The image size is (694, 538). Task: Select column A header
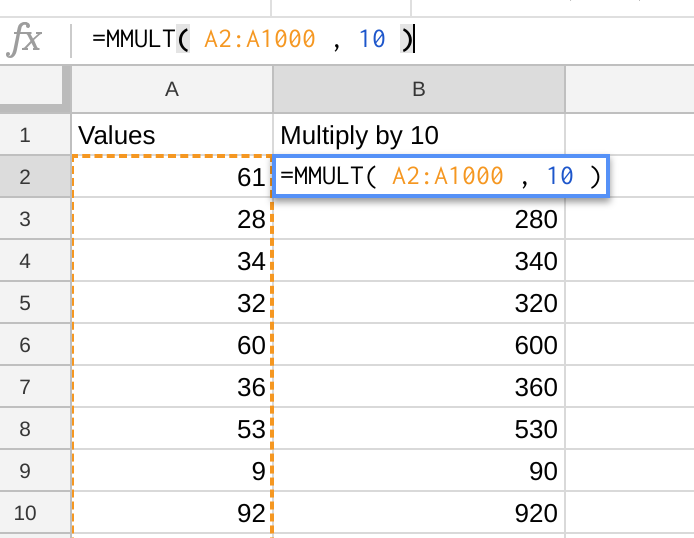pyautogui.click(x=172, y=89)
